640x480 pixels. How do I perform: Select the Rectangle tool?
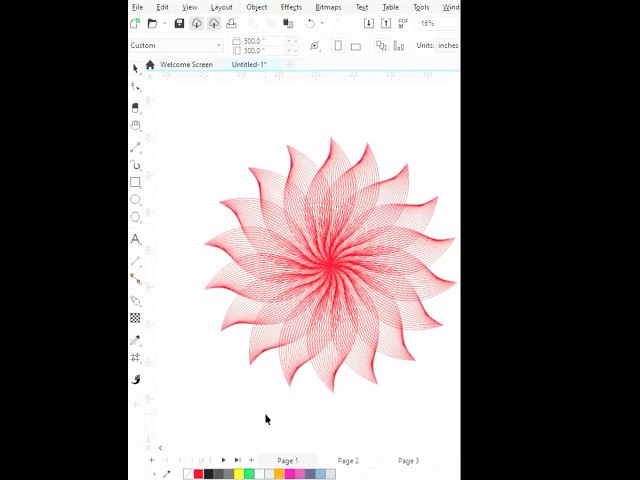[136, 182]
